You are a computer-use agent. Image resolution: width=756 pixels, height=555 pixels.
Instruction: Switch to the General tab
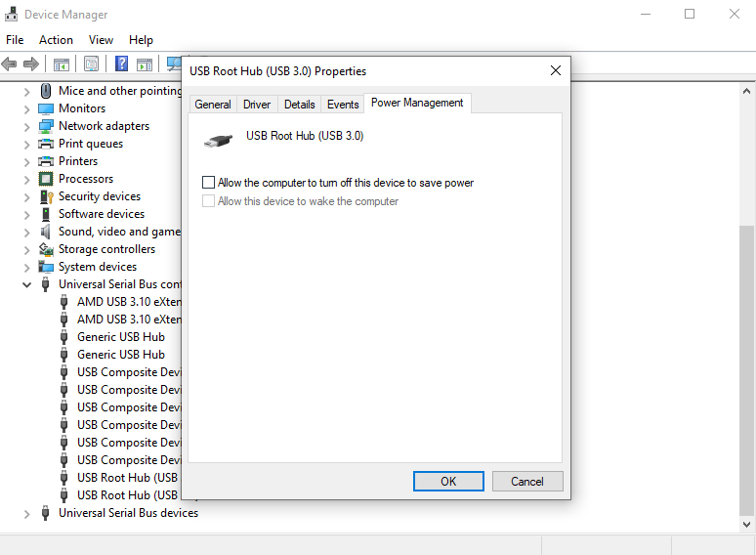(x=213, y=105)
